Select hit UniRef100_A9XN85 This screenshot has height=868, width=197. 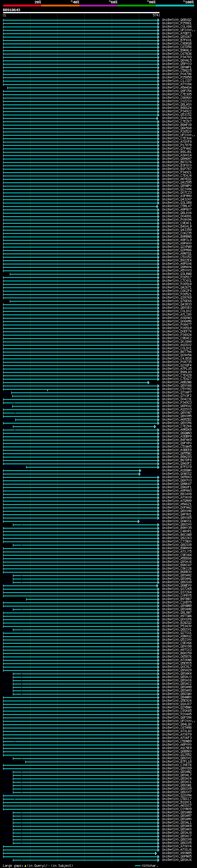pos(177,853)
